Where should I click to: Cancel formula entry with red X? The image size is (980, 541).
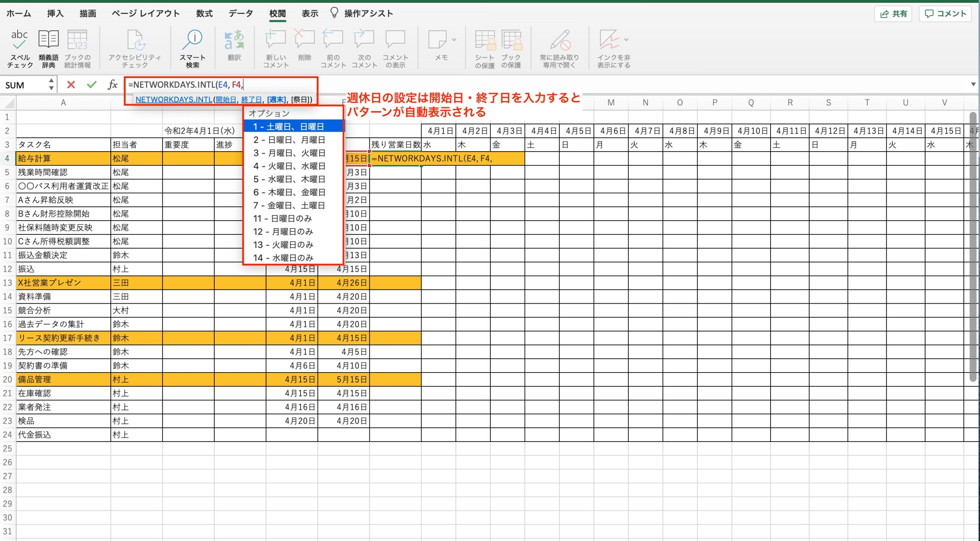click(71, 85)
